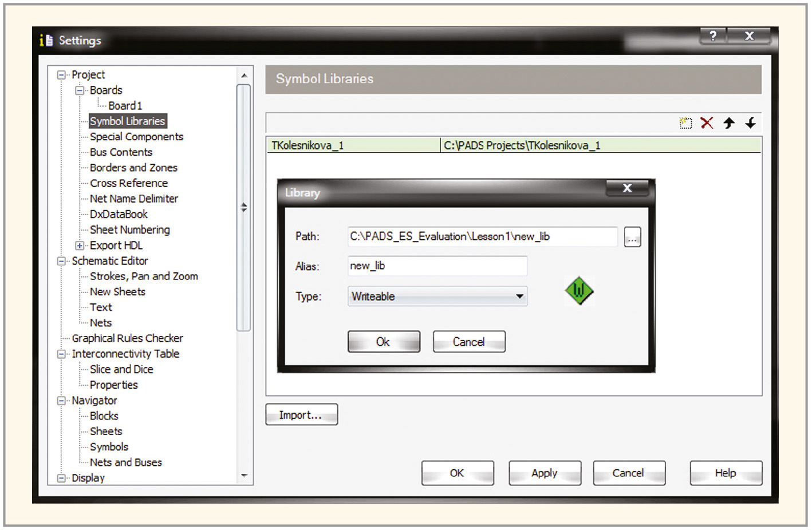Screen dimensions: 812x530
Task: Click the Import... button
Action: [301, 415]
